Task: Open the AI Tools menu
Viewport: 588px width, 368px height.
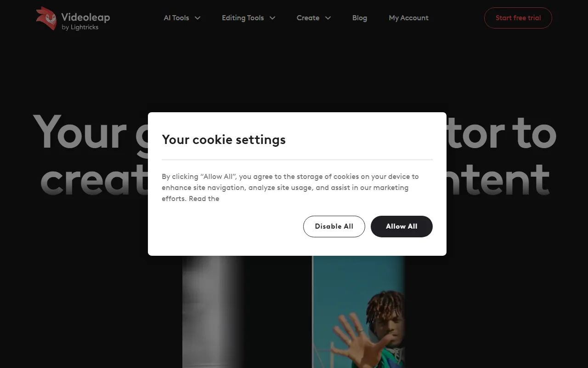Action: pyautogui.click(x=176, y=18)
